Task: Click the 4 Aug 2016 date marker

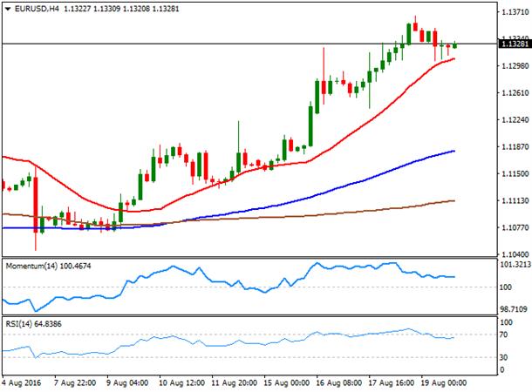Action: pos(22,383)
